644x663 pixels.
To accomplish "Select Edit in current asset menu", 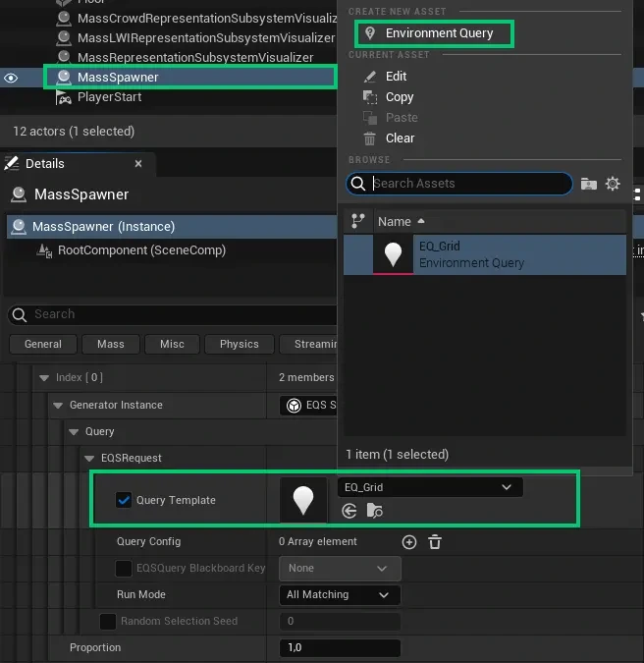I will pyautogui.click(x=396, y=77).
